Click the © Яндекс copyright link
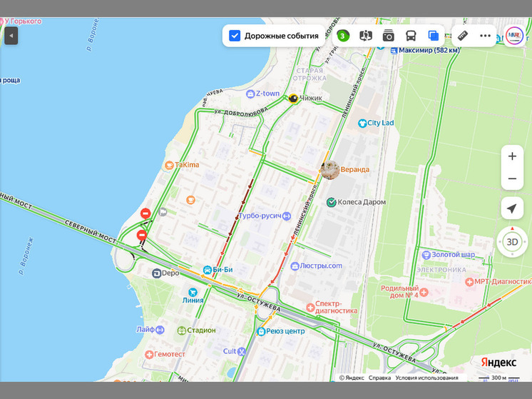 [x=352, y=378]
